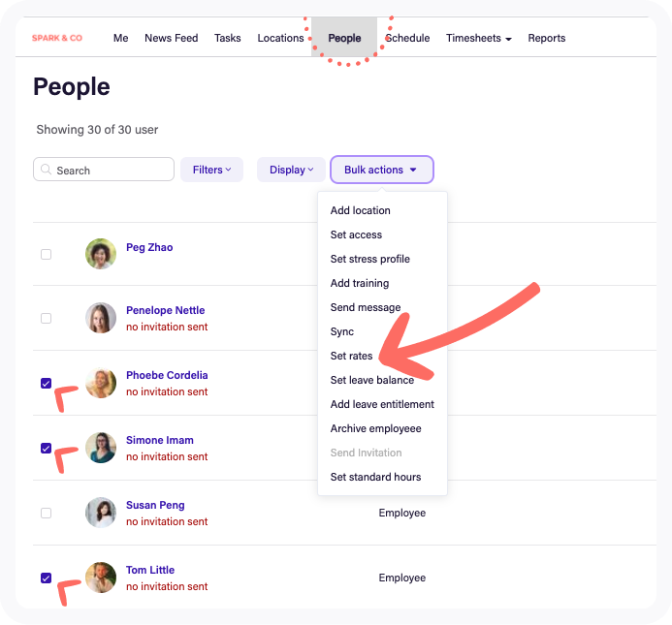
Task: Click the greyed Send Invitation item
Action: [x=366, y=453]
